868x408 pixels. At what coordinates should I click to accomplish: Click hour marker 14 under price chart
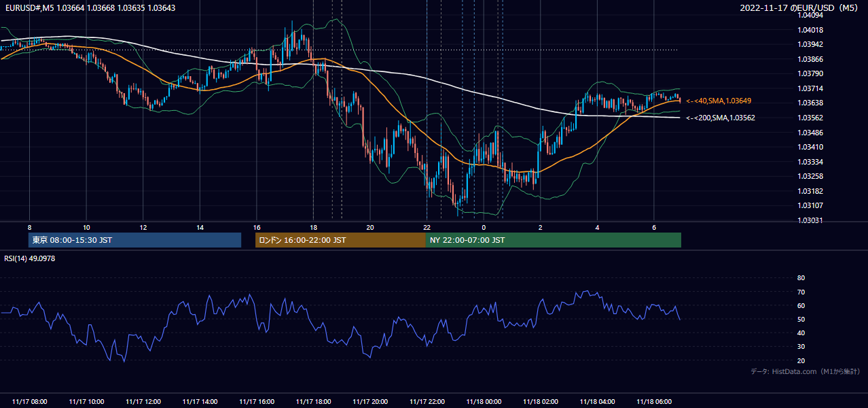pyautogui.click(x=200, y=227)
